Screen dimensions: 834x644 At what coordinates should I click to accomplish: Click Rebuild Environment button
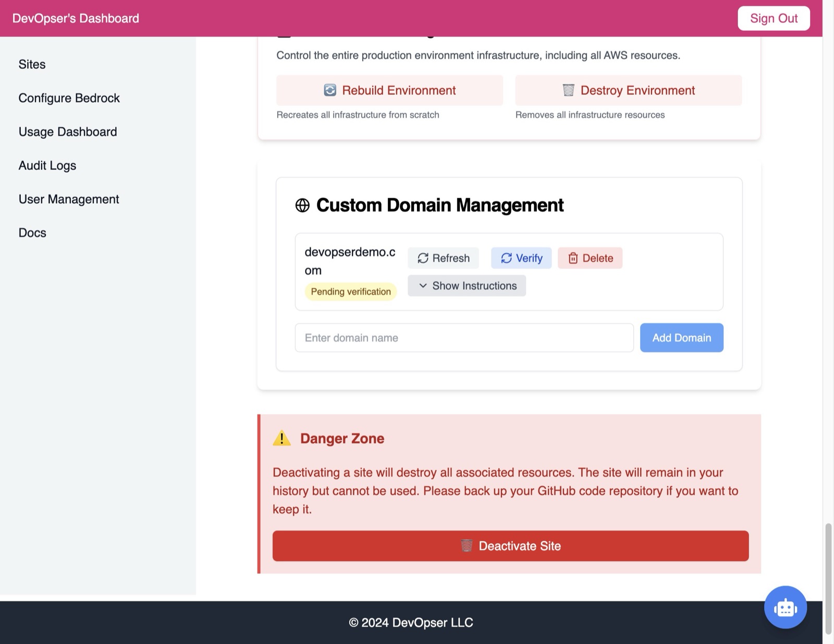point(389,90)
